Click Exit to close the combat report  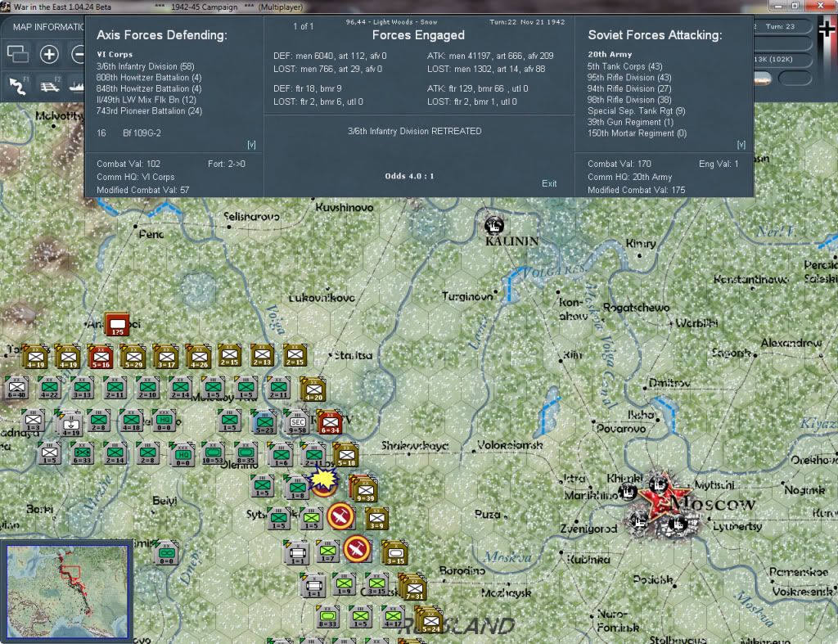pyautogui.click(x=549, y=183)
